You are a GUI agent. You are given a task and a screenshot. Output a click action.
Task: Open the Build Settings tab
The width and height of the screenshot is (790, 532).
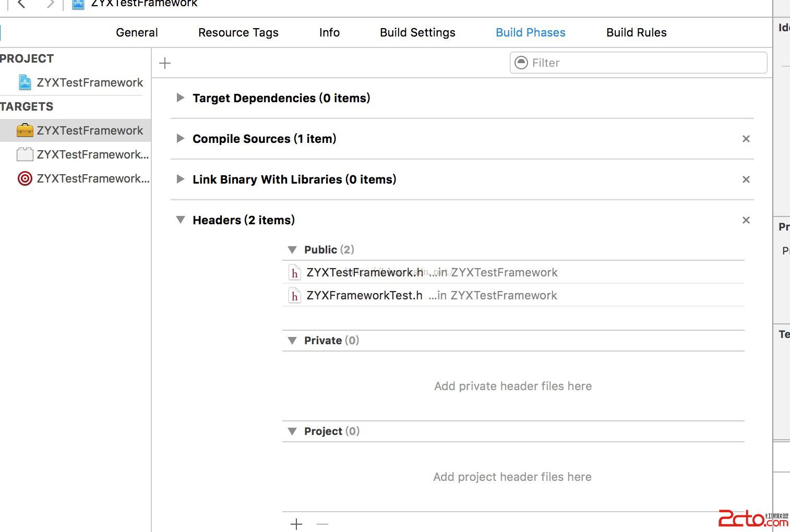click(417, 32)
